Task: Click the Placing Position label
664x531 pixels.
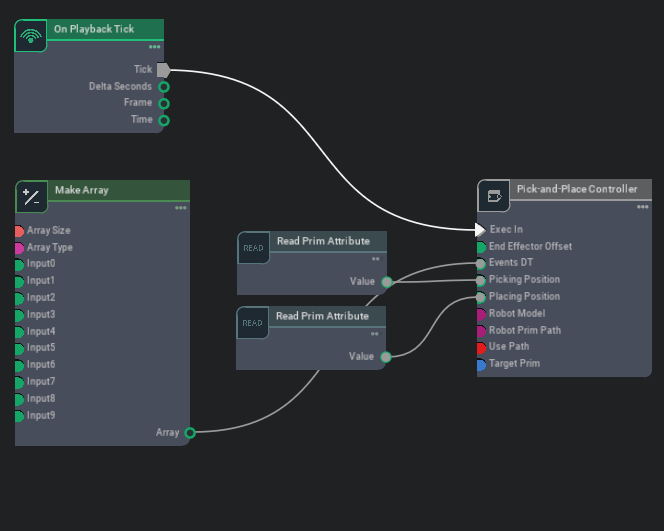Action: click(524, 296)
